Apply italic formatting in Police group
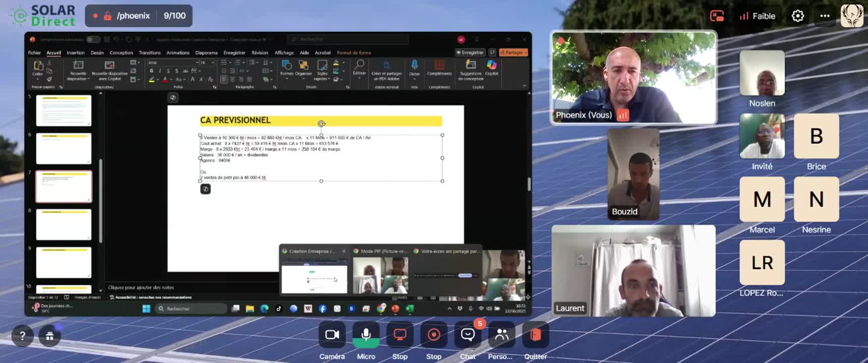Viewport: 868px width, 363px height. pyautogui.click(x=160, y=71)
